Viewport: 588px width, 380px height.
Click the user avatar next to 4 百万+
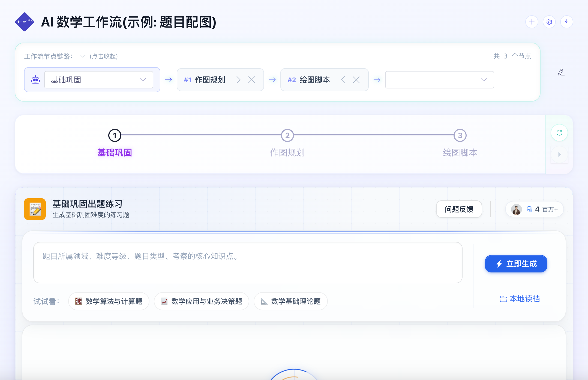(516, 209)
